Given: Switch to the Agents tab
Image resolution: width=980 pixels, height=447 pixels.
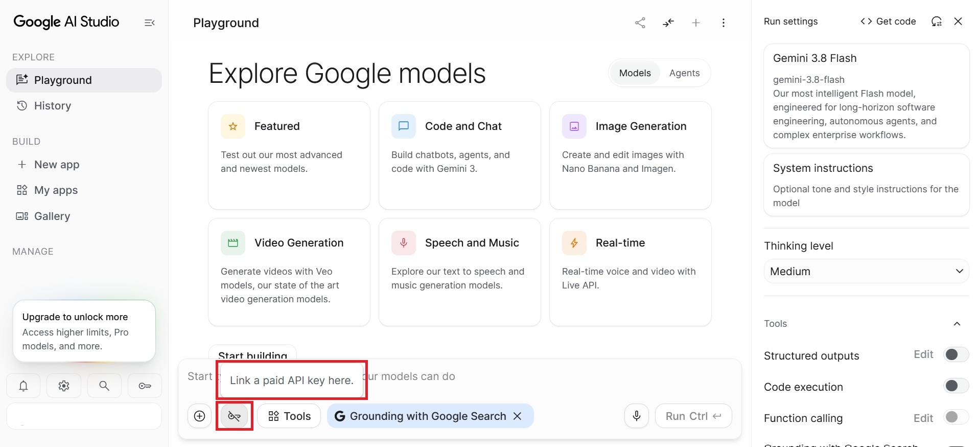Looking at the screenshot, I should tap(685, 73).
